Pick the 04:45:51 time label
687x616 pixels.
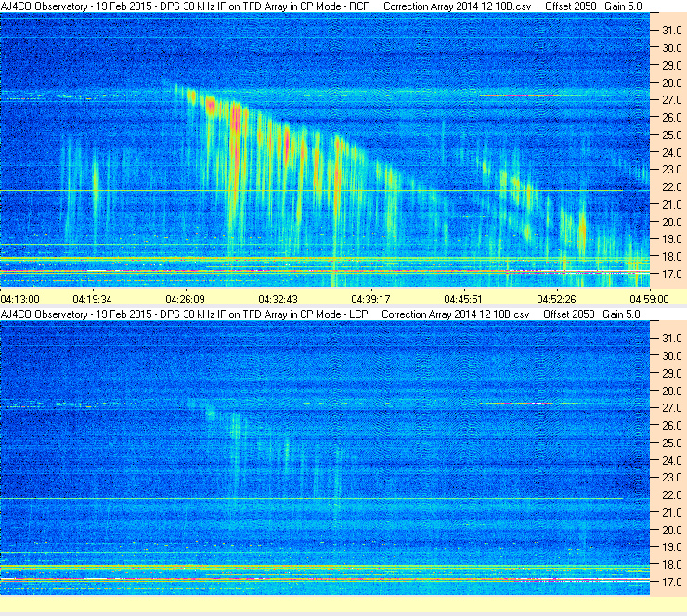pyautogui.click(x=463, y=300)
